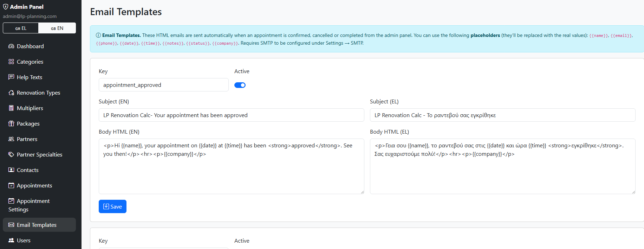The image size is (644, 249).
Task: Click the Renovation Types house-gear icon
Action: (x=11, y=92)
